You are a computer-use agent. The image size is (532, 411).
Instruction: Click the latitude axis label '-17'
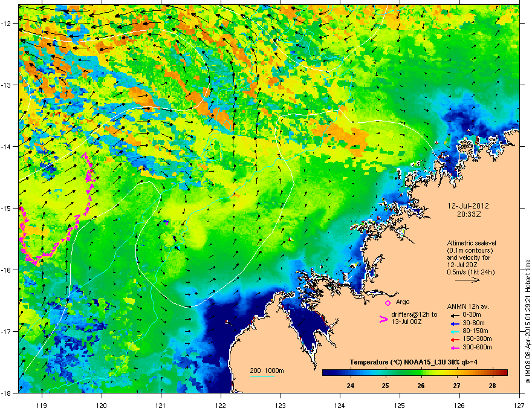click(x=6, y=331)
